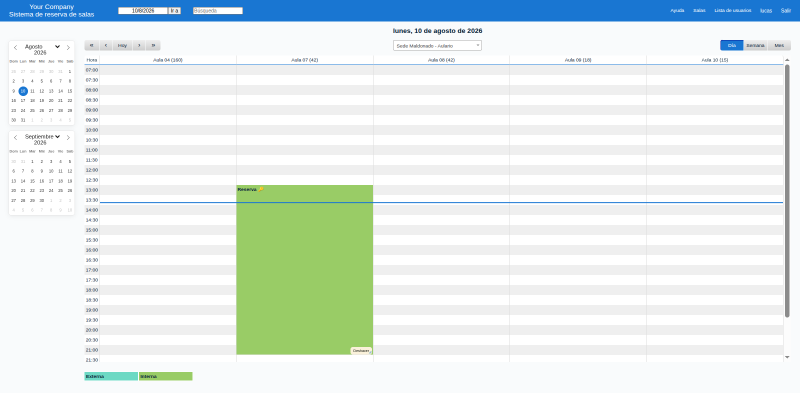Select September 15 in the mini calendar

pyautogui.click(x=32, y=181)
